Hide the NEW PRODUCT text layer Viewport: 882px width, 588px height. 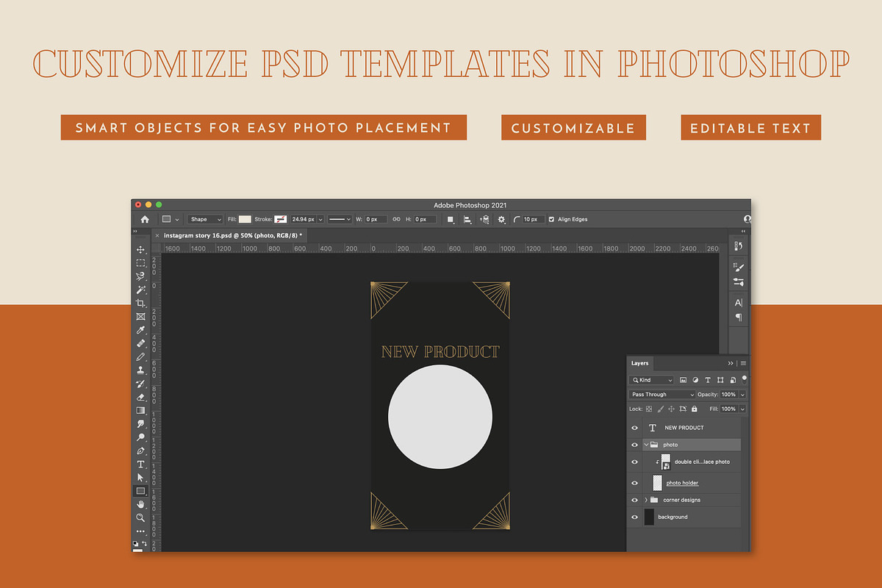tap(635, 428)
